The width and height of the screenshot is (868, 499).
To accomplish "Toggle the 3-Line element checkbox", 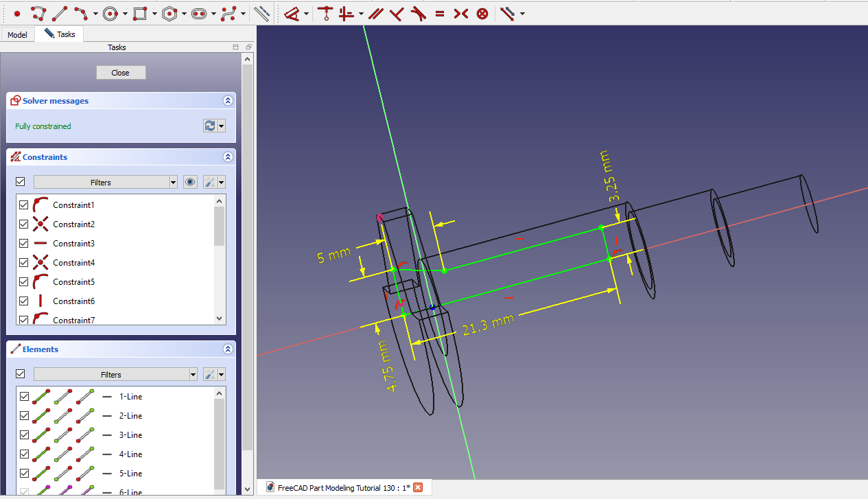I will (24, 435).
